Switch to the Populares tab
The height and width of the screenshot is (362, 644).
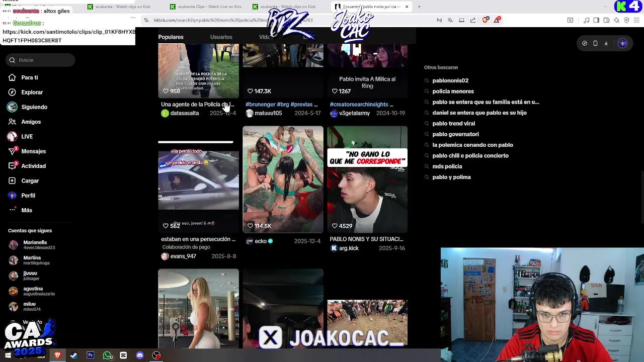(171, 37)
